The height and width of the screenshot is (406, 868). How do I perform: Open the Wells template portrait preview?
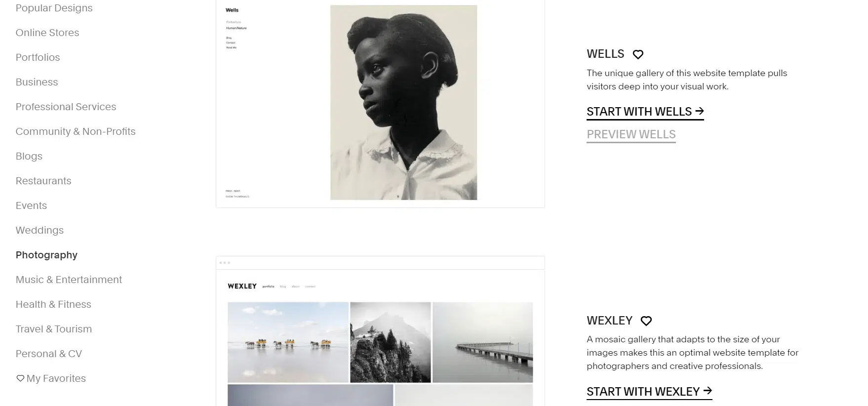tap(380, 103)
